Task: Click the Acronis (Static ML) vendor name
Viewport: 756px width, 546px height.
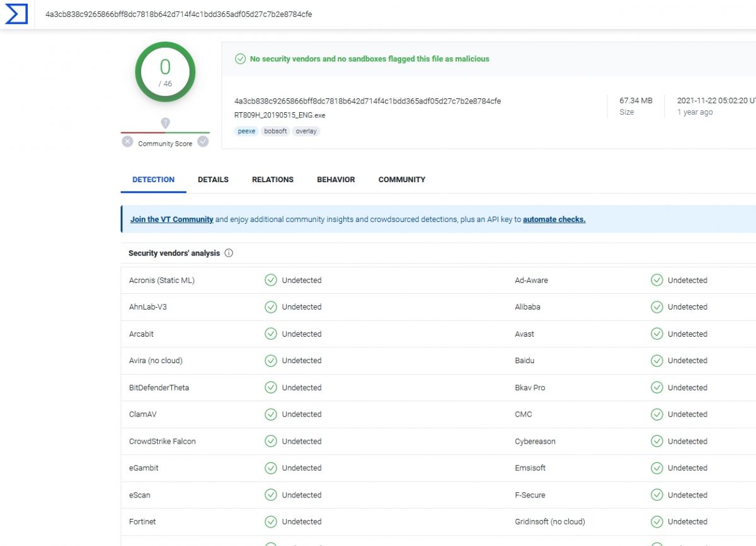Action: [162, 280]
